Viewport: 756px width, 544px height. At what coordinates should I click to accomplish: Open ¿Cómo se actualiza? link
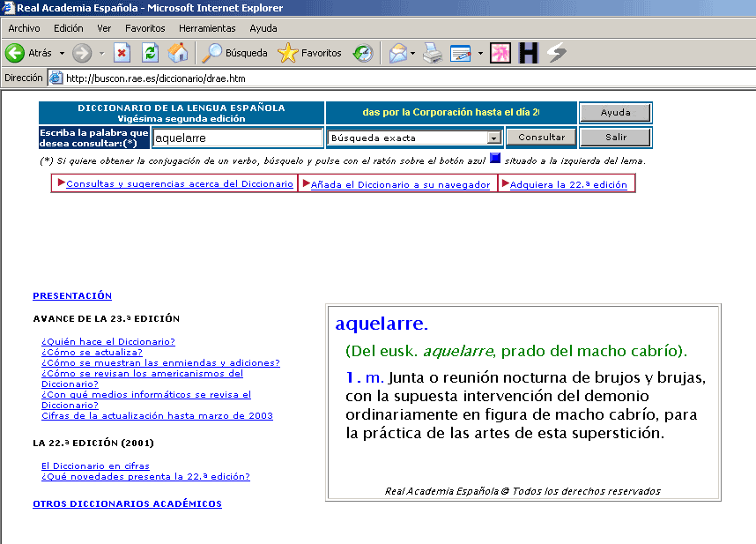92,352
